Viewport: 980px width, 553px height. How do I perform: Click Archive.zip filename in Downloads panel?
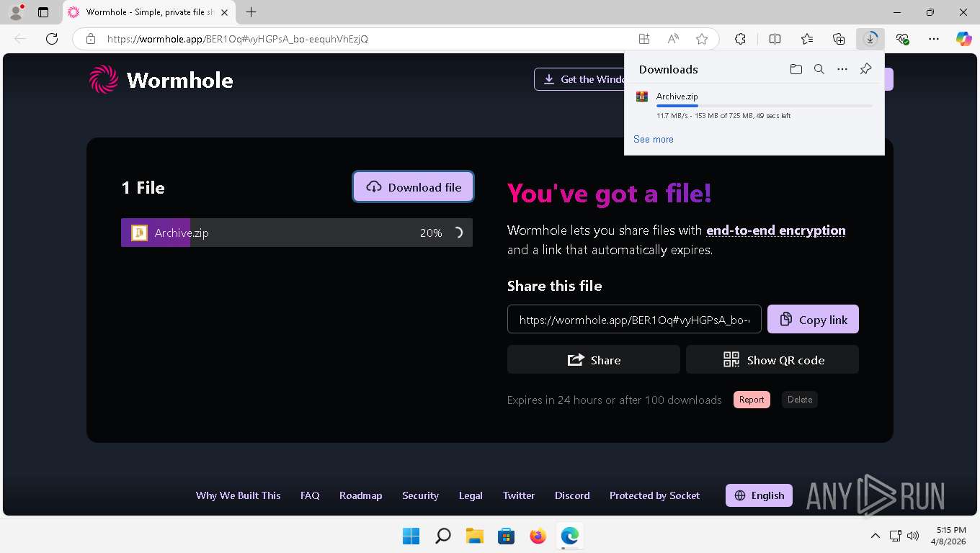pos(677,96)
